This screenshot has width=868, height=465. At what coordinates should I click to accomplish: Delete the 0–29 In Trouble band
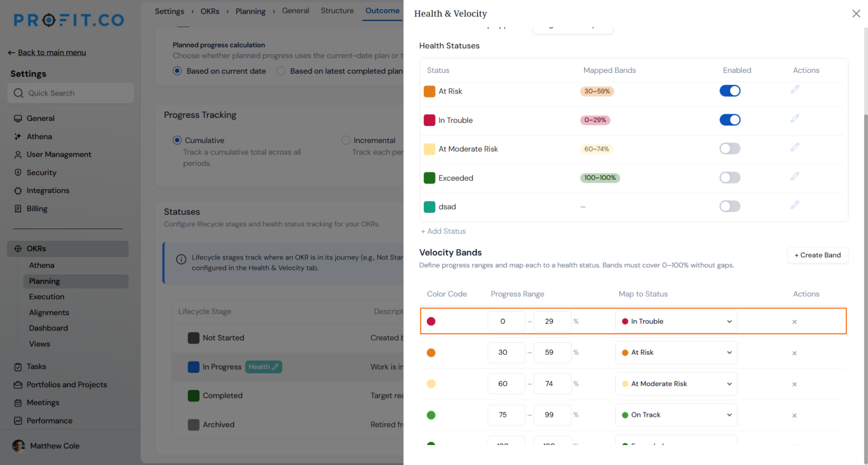pos(794,322)
